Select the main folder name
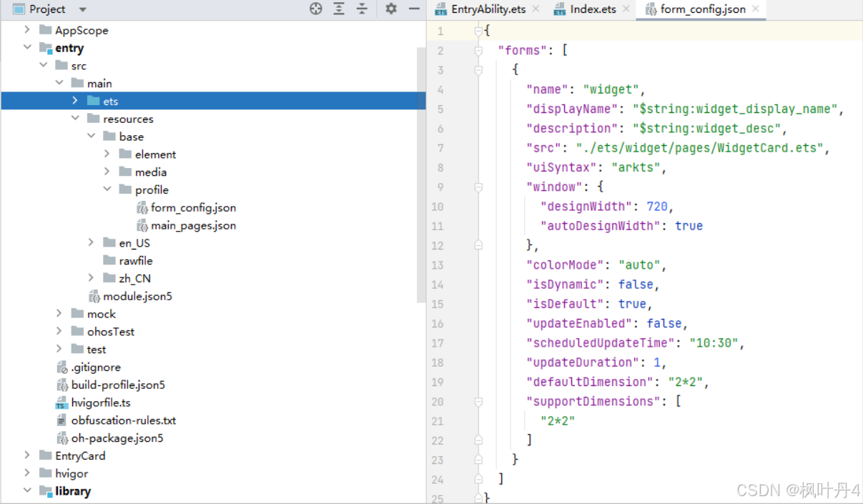Screen dimensions: 863x504 point(99,84)
